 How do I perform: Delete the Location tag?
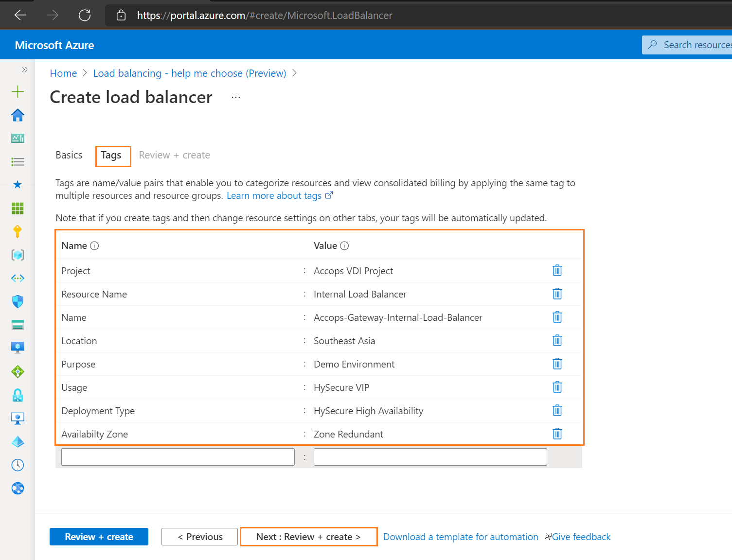coord(557,340)
